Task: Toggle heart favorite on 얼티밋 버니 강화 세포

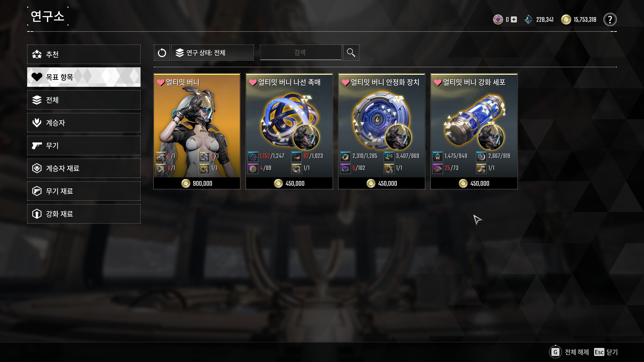Action: 438,82
